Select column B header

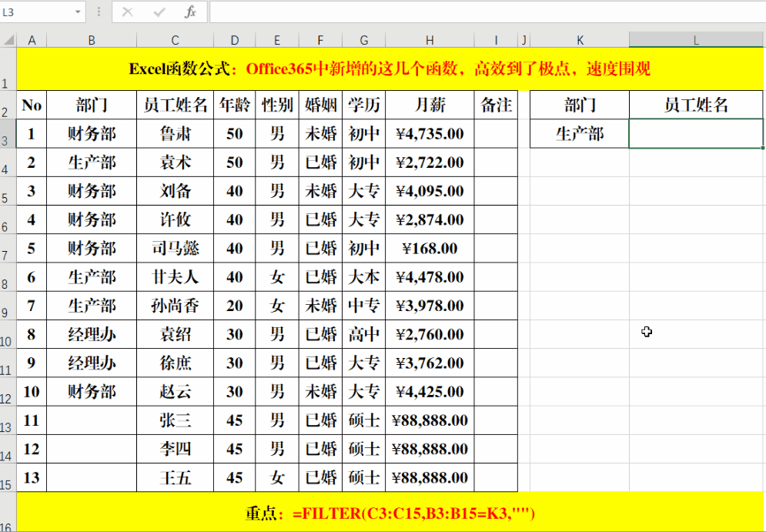click(92, 40)
